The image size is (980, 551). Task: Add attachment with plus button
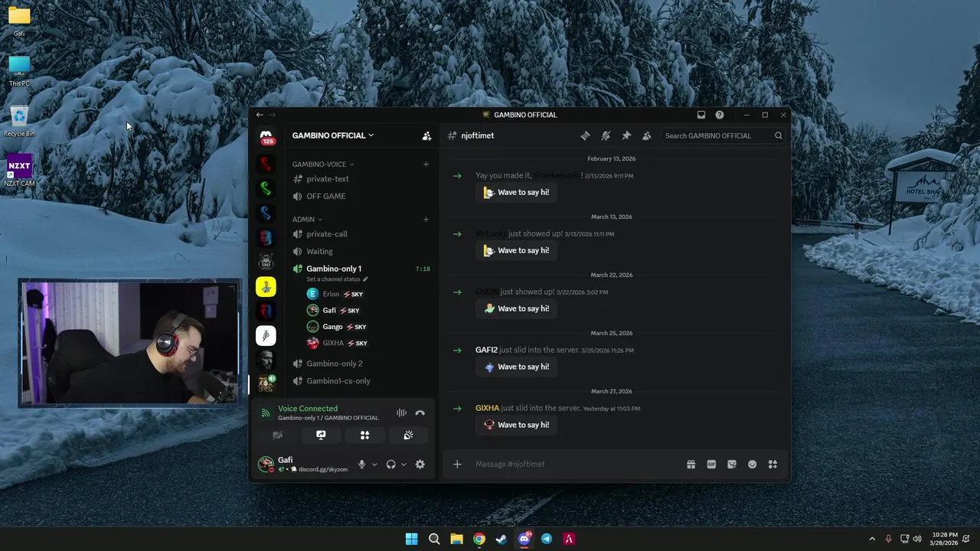click(x=457, y=464)
